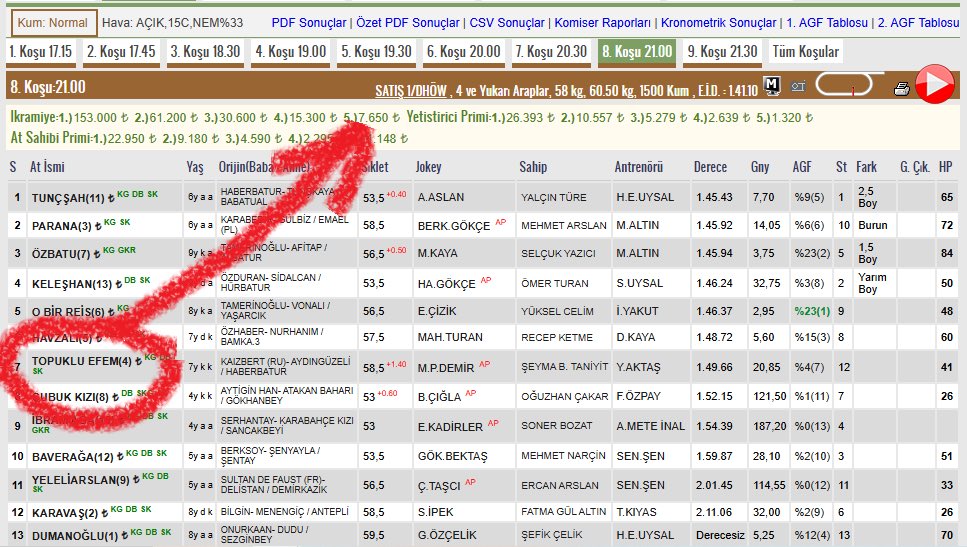This screenshot has width=967, height=547.
Task: Select the 4. Koşu 19.00 tab
Action: pos(290,52)
